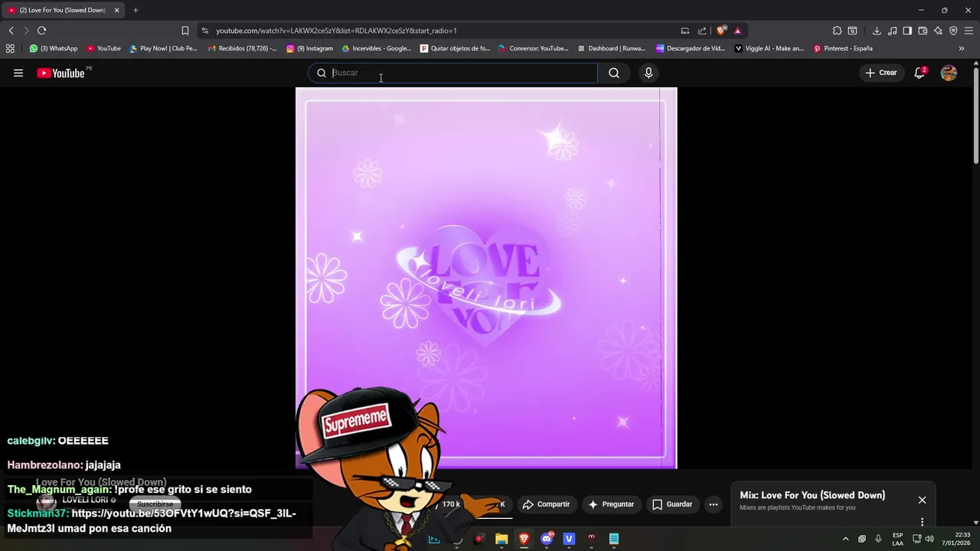Switch the ESP LAA input language
This screenshot has height=551, width=980.
coord(897,539)
